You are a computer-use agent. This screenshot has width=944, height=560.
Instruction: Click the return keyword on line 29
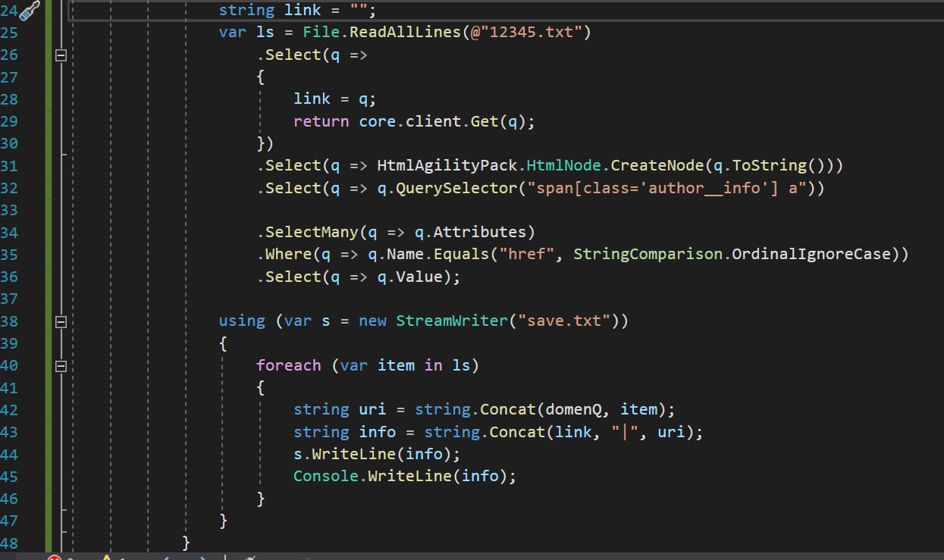point(321,121)
